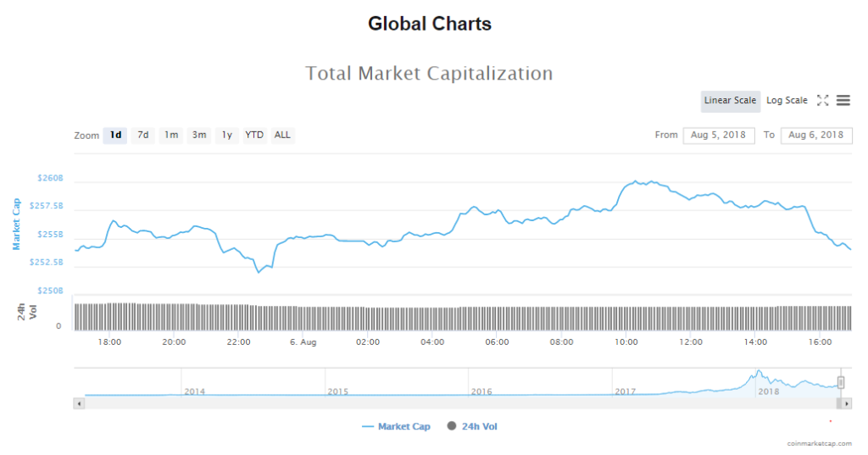The height and width of the screenshot is (455, 868).
Task: Click the navigator scrollbar left arrow
Action: point(80,404)
